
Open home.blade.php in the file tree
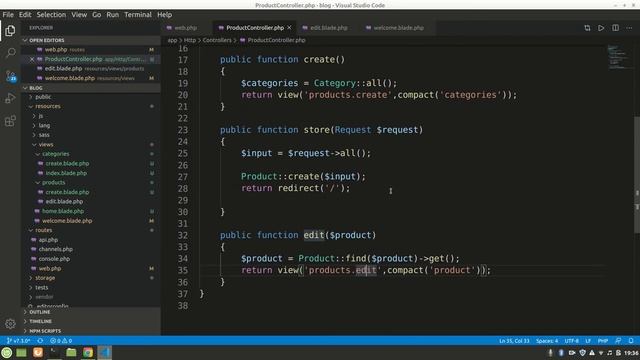pos(63,211)
